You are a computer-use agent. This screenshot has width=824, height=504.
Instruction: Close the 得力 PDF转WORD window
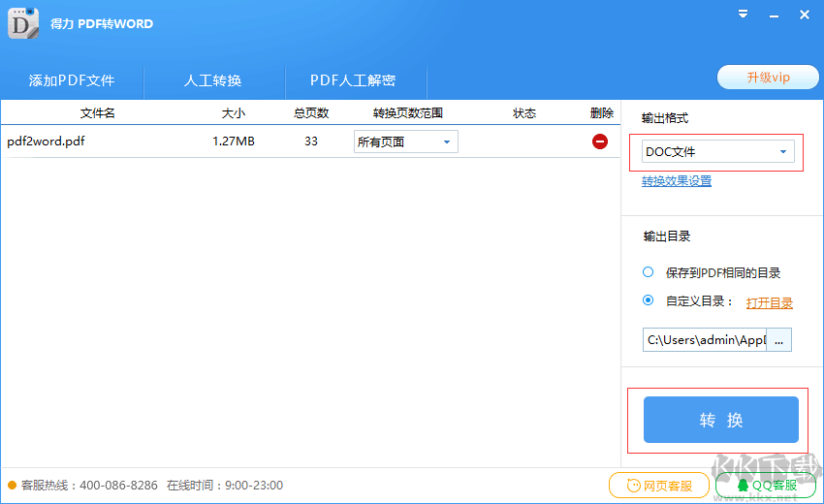point(804,15)
